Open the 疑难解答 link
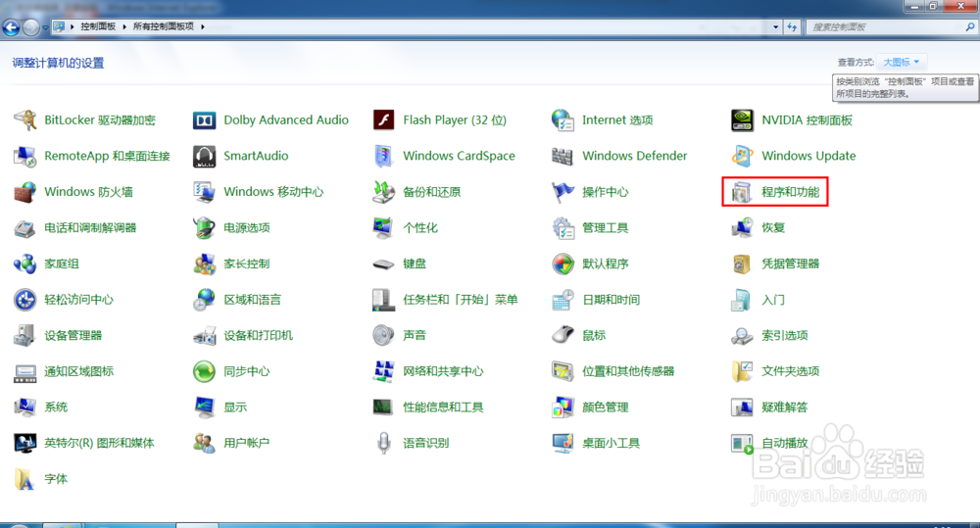 pos(785,408)
